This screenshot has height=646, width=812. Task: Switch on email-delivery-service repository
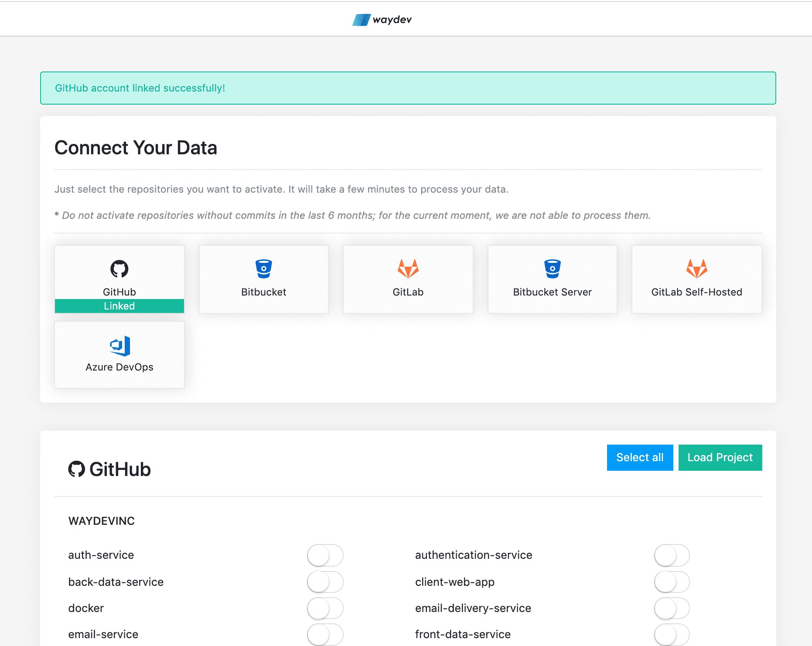pyautogui.click(x=672, y=608)
